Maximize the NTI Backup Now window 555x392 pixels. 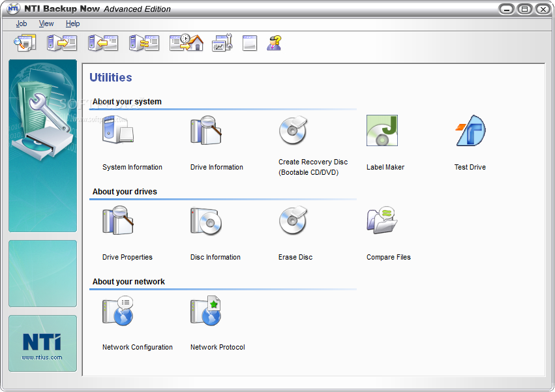coord(525,9)
